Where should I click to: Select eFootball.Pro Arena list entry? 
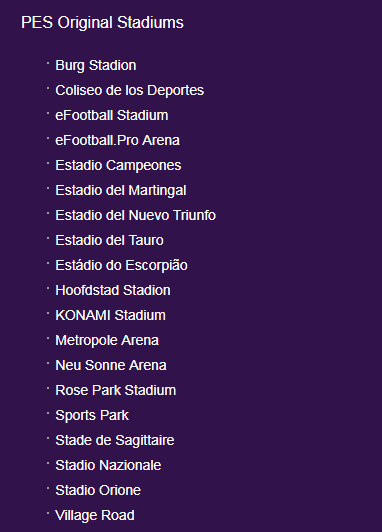117,140
